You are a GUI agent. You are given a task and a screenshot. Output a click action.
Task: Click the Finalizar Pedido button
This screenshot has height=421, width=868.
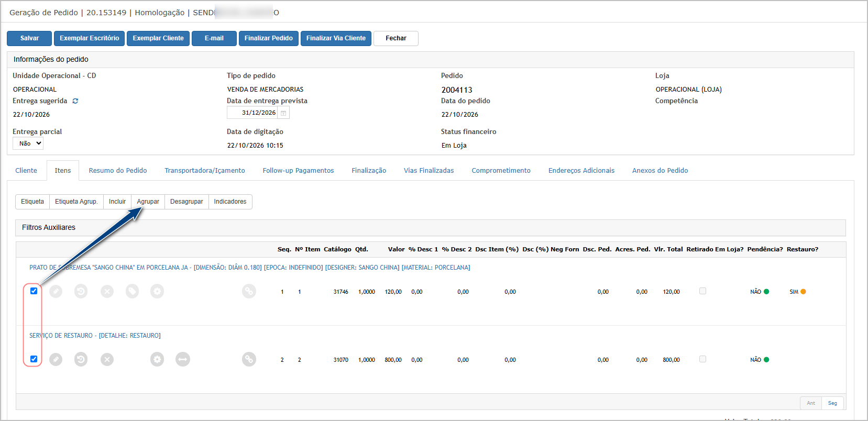click(269, 38)
